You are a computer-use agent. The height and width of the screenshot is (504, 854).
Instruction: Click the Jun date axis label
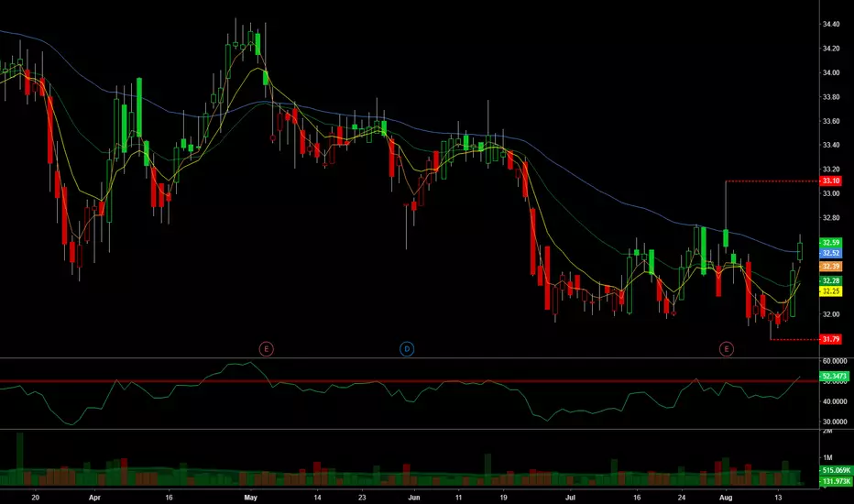point(414,498)
